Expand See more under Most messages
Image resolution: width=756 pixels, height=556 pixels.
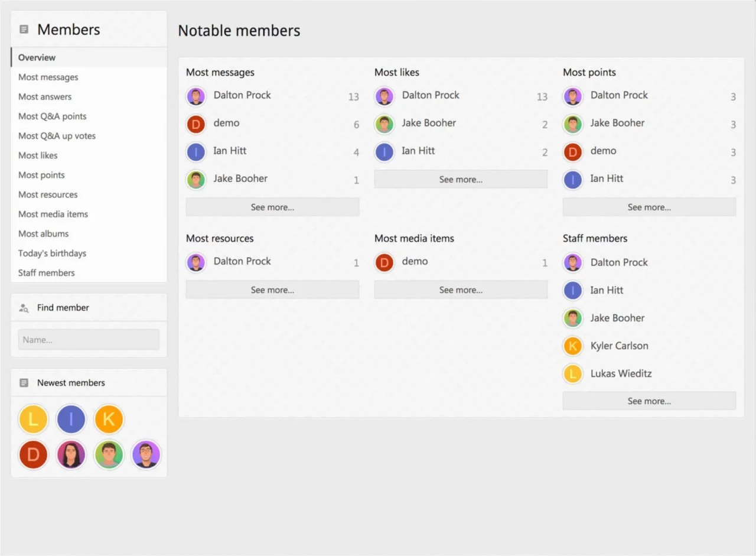[272, 207]
